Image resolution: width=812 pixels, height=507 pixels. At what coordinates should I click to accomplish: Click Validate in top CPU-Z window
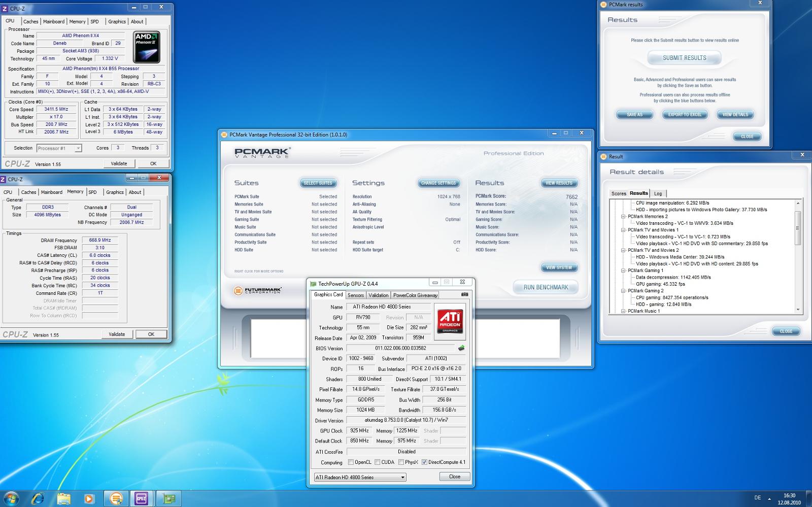click(119, 163)
